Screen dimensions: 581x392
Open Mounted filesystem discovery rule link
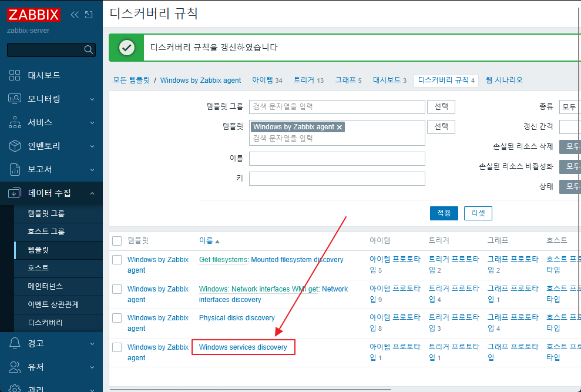(297, 260)
